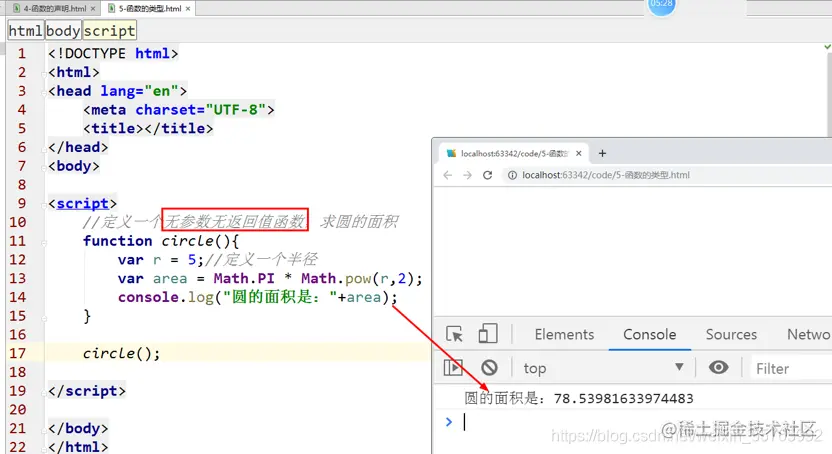Clear the console output

click(x=489, y=368)
